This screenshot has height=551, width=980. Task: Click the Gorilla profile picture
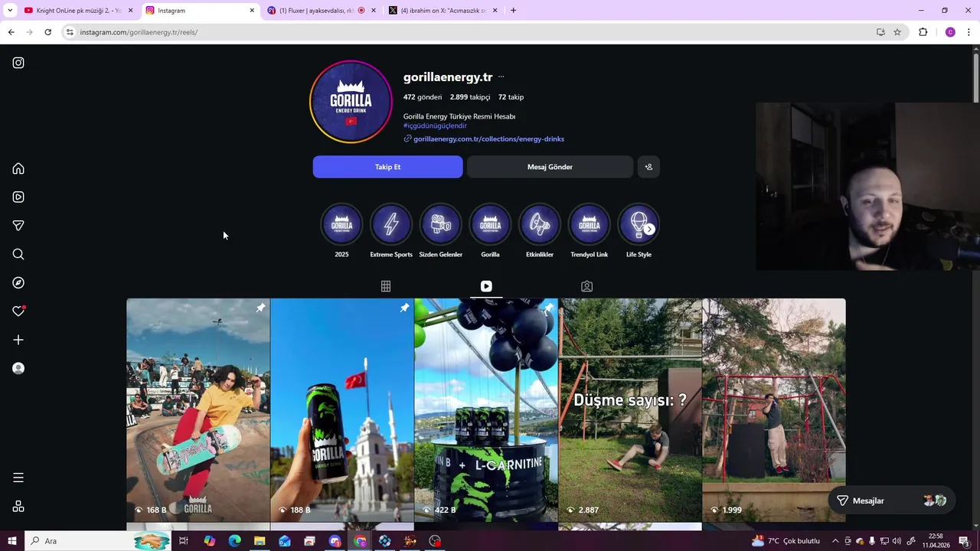(351, 102)
